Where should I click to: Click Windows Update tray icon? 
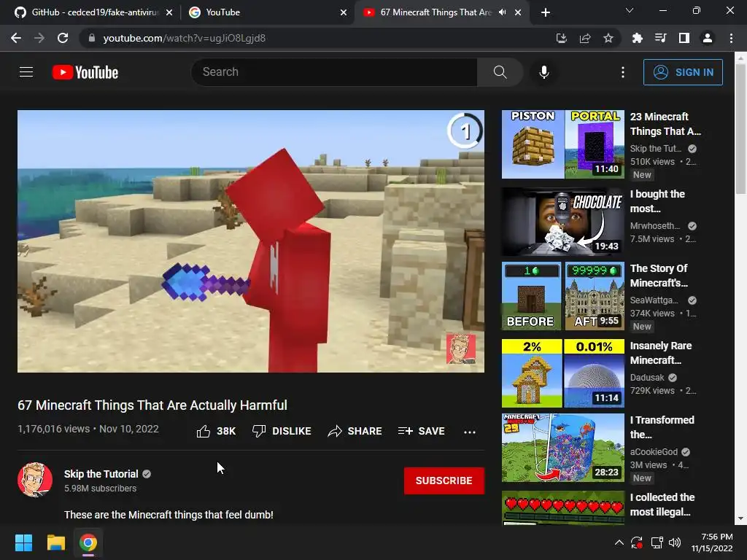(637, 542)
